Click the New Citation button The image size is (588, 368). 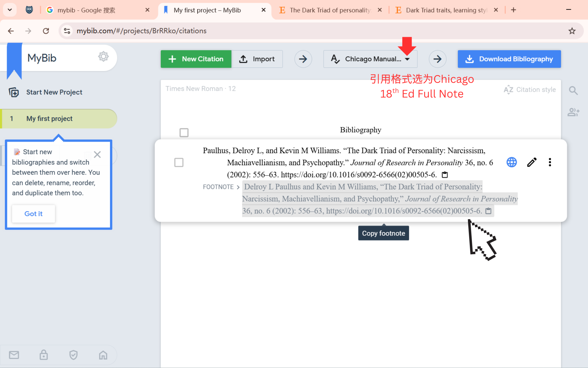coord(196,59)
